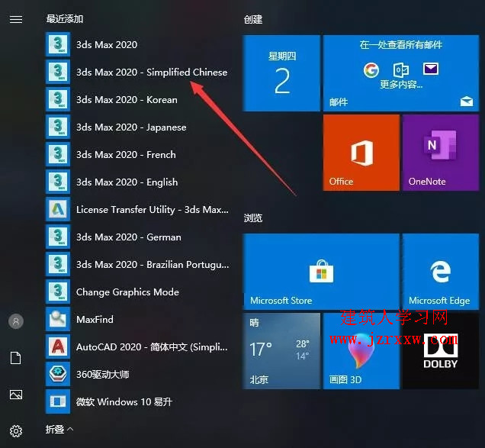Click the 3ds Max 2020 German icon
This screenshot has width=485, height=448.
tap(58, 237)
